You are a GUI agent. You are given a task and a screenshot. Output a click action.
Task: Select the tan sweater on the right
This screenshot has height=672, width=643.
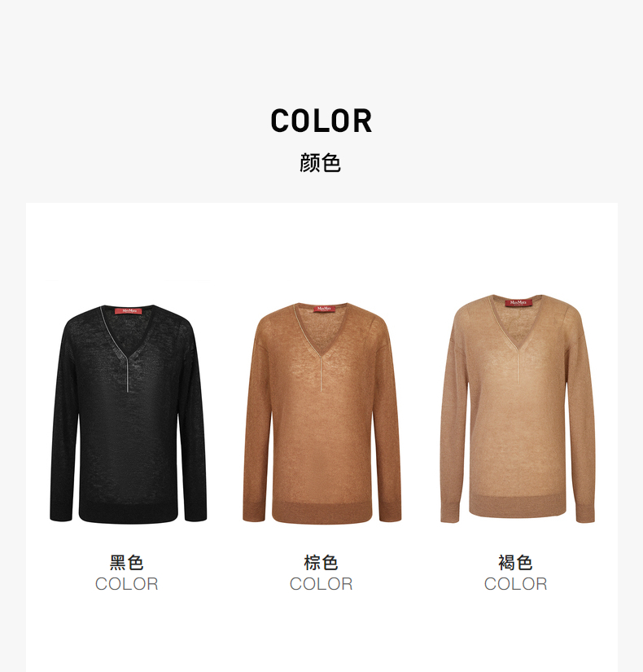point(518,409)
